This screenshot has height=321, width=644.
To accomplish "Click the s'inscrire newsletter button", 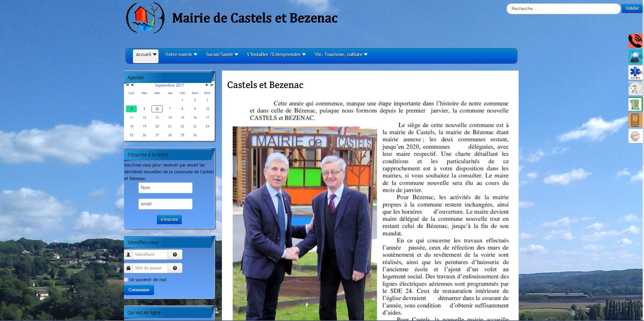I will (x=169, y=220).
